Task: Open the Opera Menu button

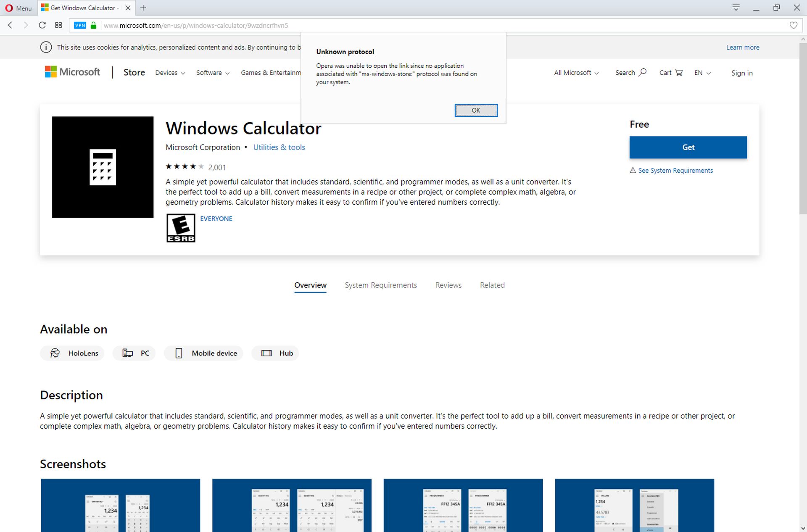Action: (18, 8)
